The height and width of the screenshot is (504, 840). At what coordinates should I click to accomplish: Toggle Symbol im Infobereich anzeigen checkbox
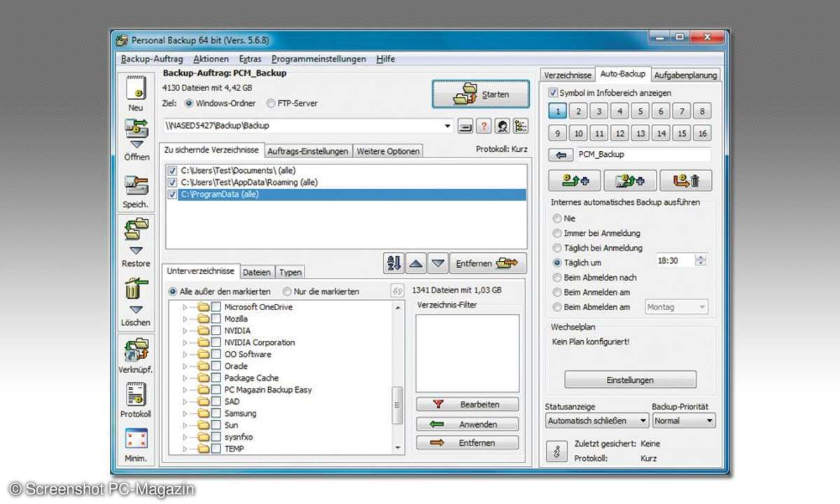click(554, 92)
